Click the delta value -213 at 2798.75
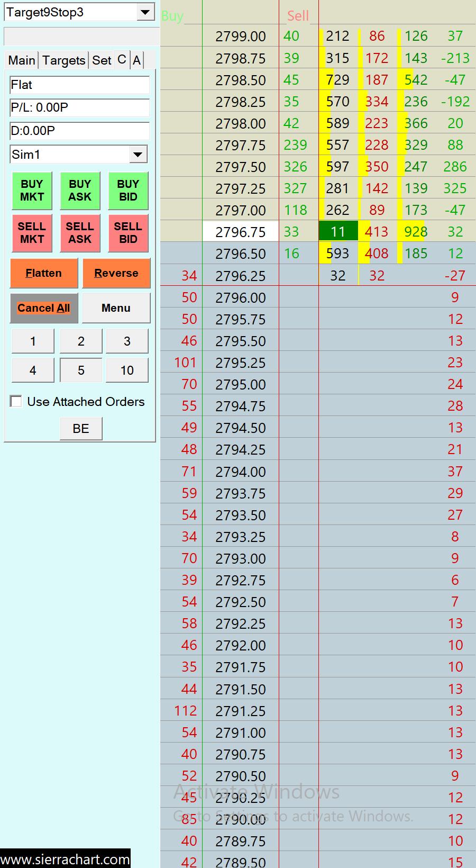 (x=455, y=58)
